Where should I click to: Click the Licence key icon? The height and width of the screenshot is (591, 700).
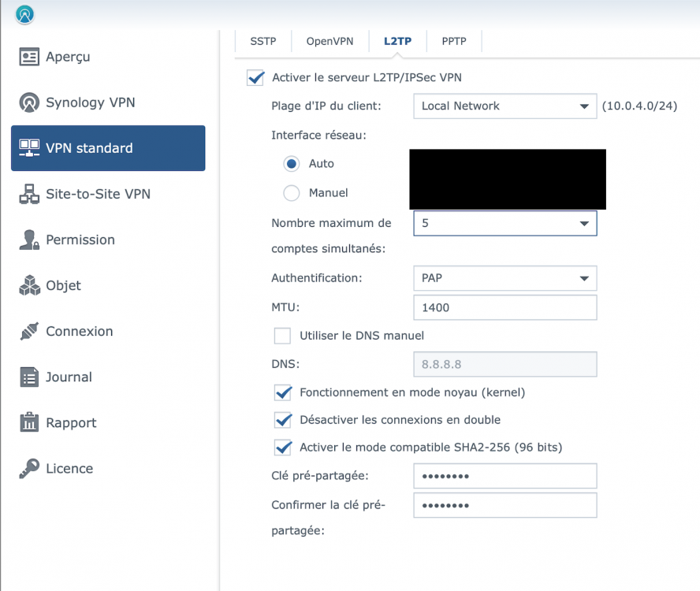29,468
